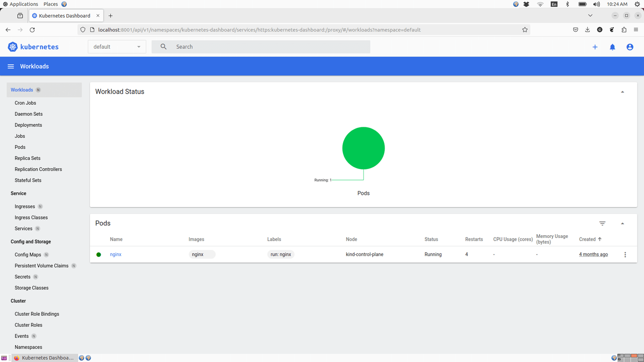The image size is (644, 362).
Task: Create a new resource with plus icon
Action: click(595, 47)
